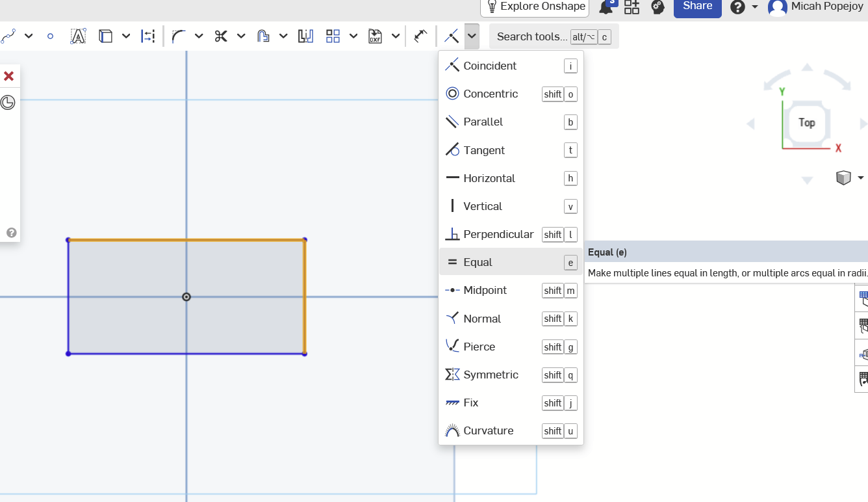Select the Text sketch tool
This screenshot has height=502, width=868.
[x=78, y=36]
